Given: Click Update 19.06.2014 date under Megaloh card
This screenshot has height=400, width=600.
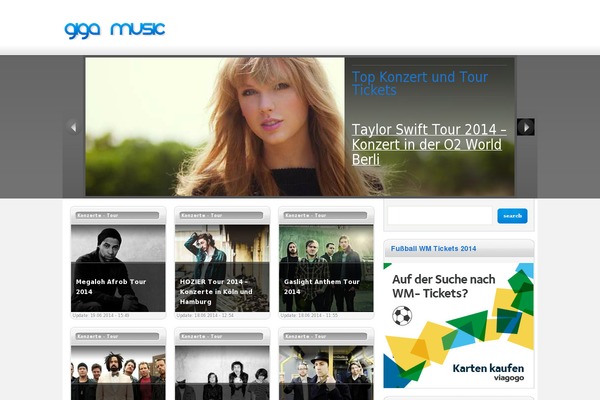Looking at the screenshot, I should pos(101,316).
